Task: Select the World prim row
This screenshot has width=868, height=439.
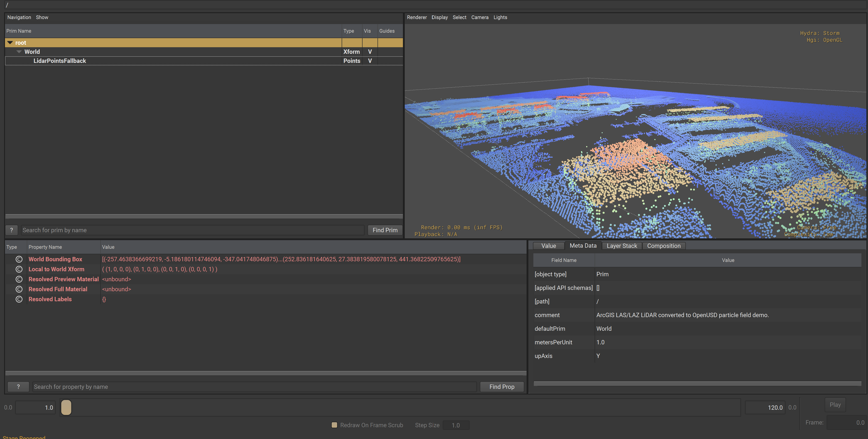Action: point(204,52)
